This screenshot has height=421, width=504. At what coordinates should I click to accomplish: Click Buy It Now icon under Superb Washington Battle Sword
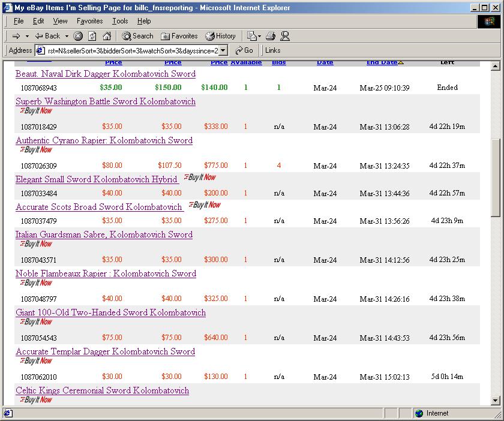click(x=36, y=111)
